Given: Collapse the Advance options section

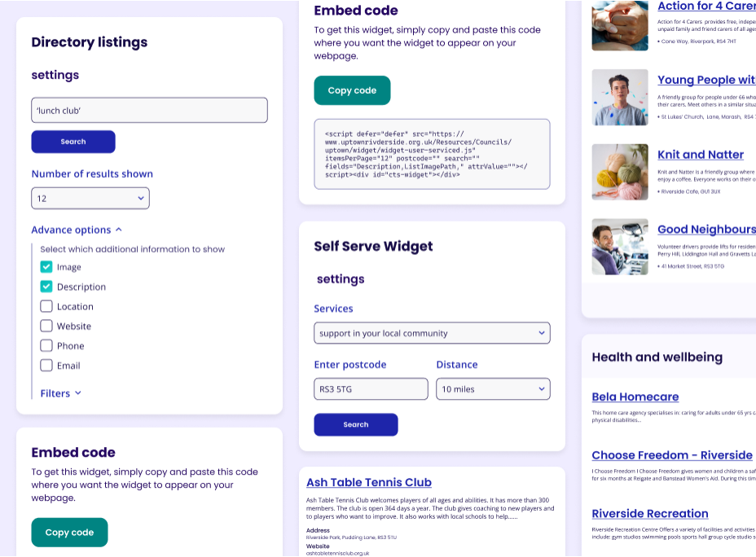Looking at the screenshot, I should click(77, 230).
